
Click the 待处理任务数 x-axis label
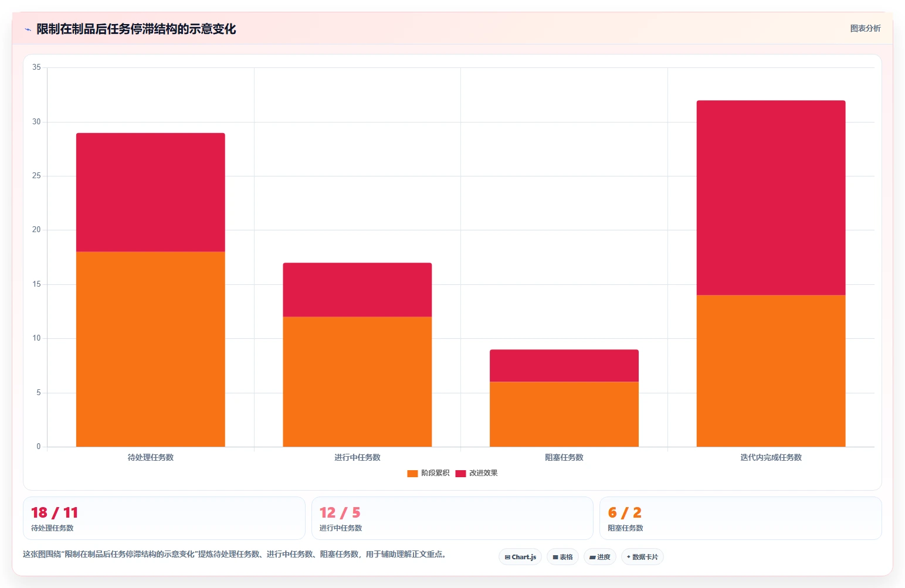click(x=151, y=457)
